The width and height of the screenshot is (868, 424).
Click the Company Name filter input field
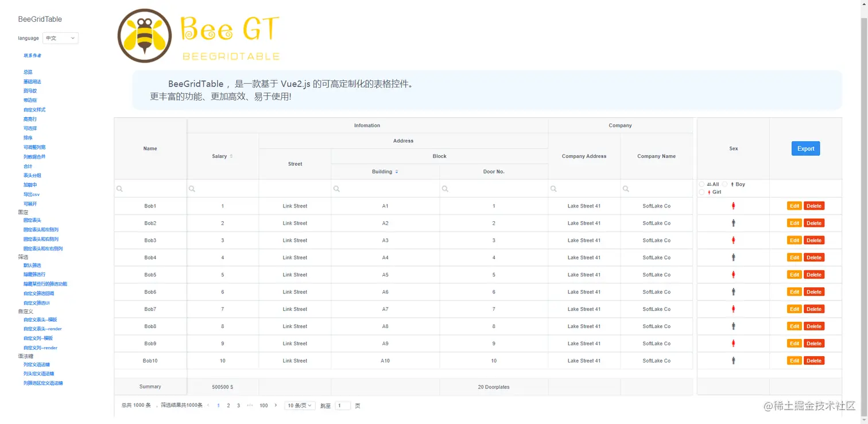[656, 188]
